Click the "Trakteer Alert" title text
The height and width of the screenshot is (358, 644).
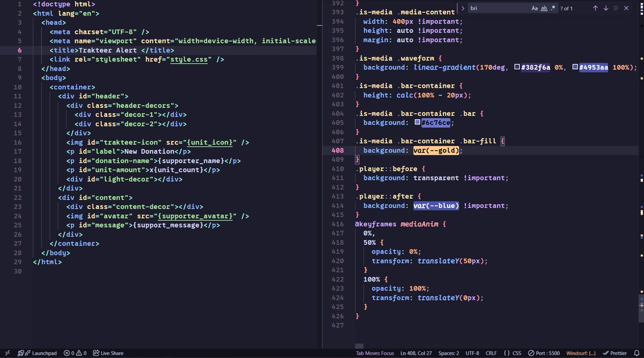[108, 50]
